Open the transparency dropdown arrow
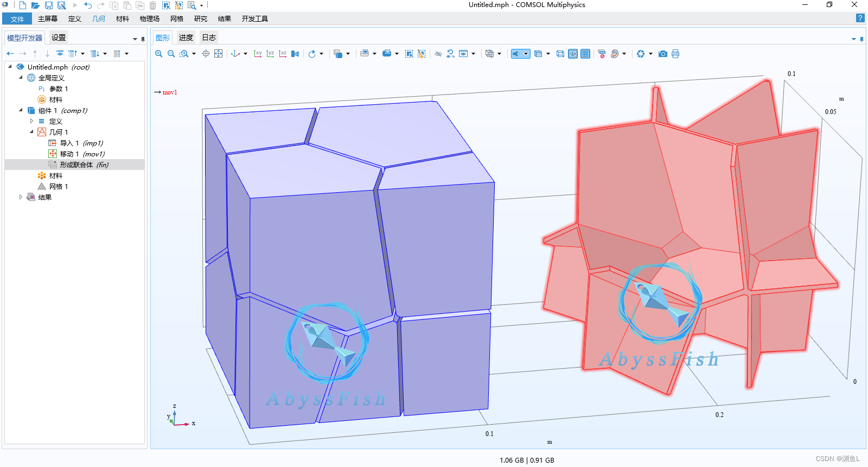The height and width of the screenshot is (467, 868). (x=548, y=54)
